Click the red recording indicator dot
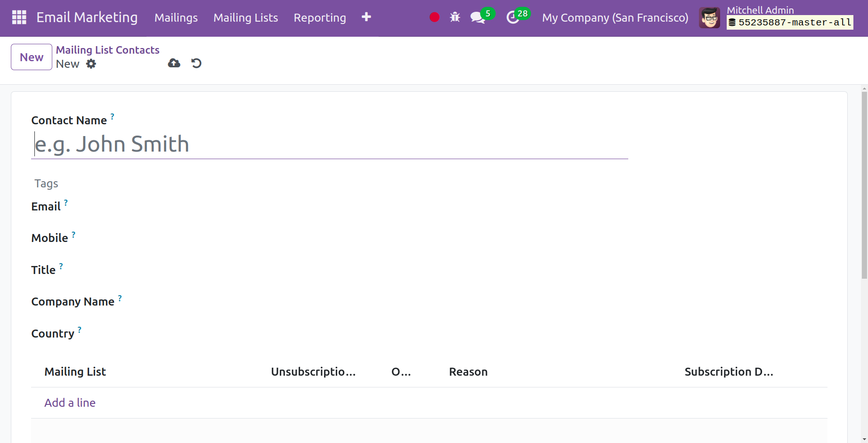 (x=434, y=17)
